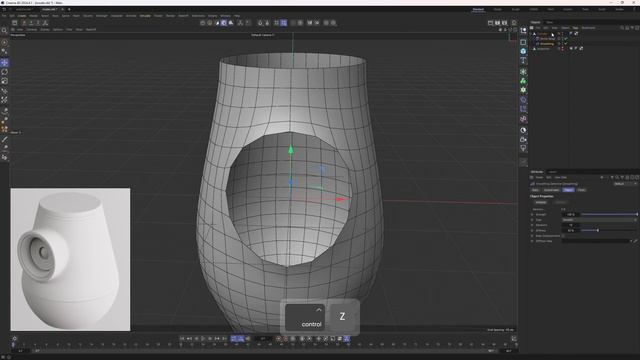Add a Light from the right palette
Image resolution: width=640 pixels, height=360 pixels.
(523, 148)
